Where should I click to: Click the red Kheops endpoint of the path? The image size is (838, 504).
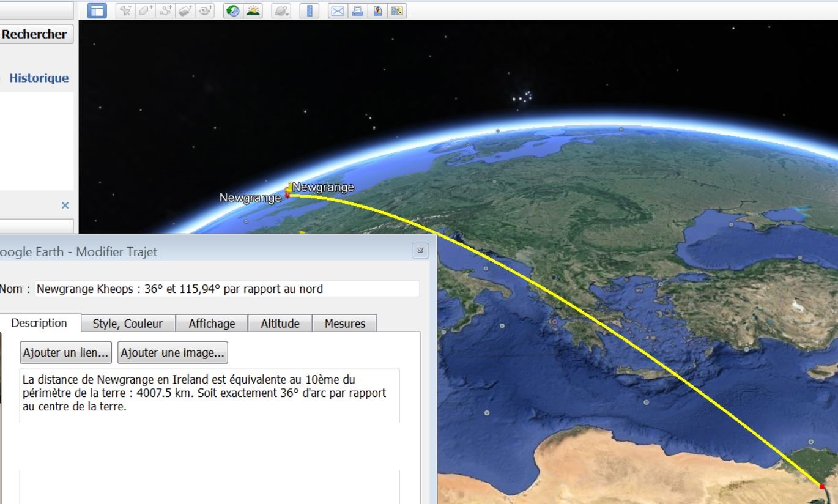click(x=821, y=487)
